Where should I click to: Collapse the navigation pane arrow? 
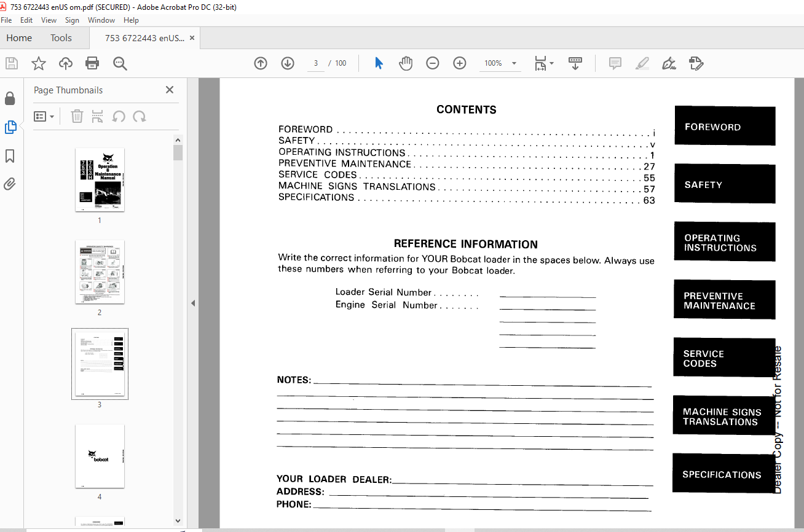(193, 303)
